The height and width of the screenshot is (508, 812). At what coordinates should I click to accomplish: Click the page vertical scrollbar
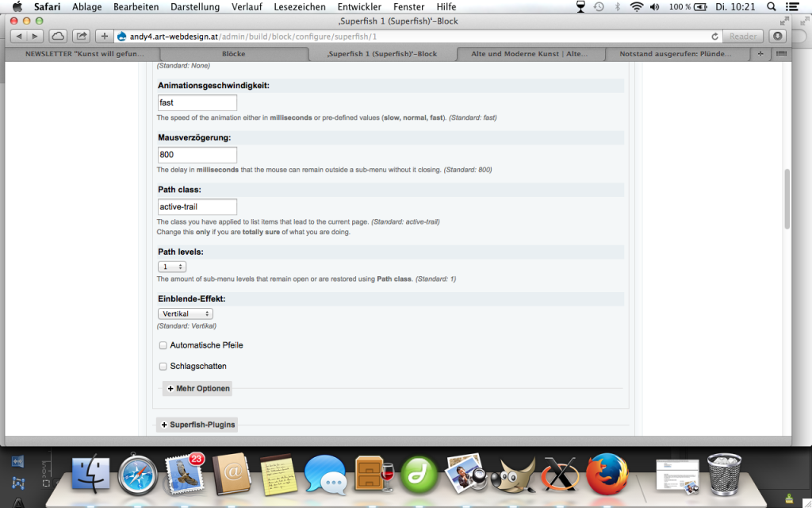click(x=787, y=198)
